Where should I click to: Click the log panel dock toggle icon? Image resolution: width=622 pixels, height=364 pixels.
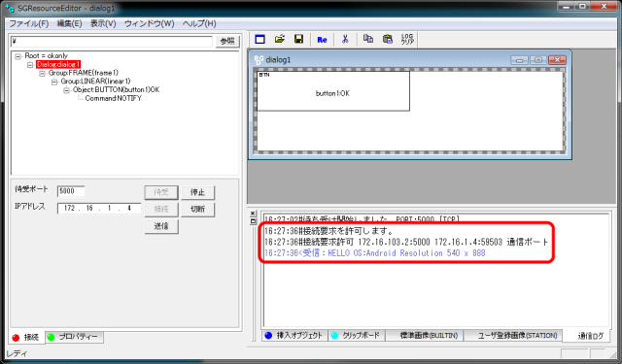coord(253,221)
